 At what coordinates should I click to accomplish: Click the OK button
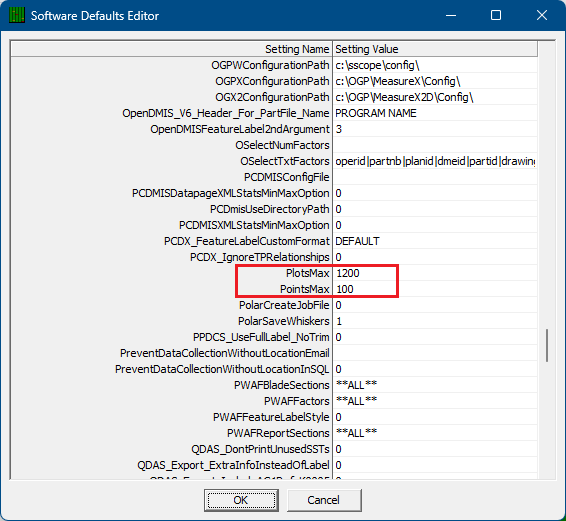pos(241,500)
